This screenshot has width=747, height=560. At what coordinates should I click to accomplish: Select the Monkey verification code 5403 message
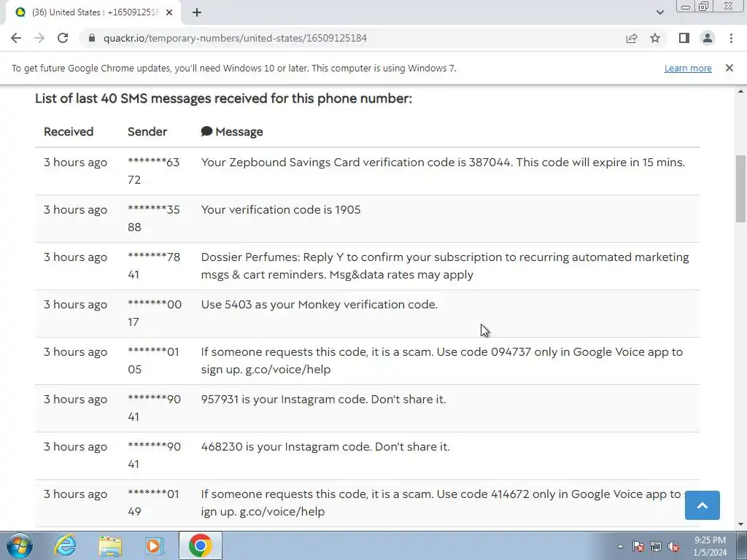pyautogui.click(x=320, y=305)
